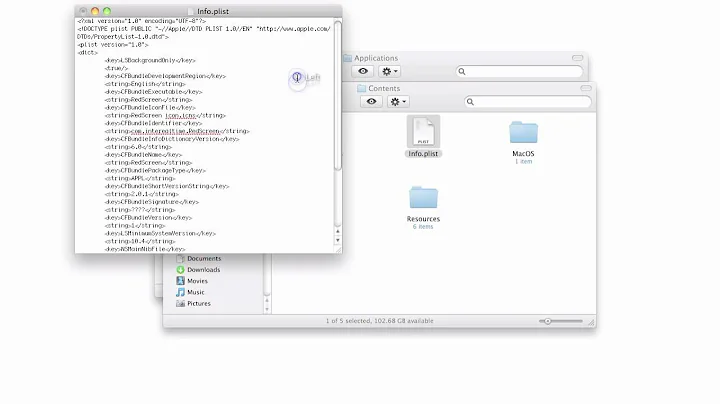
Task: Click the Applications folder title icon
Action: pos(347,58)
